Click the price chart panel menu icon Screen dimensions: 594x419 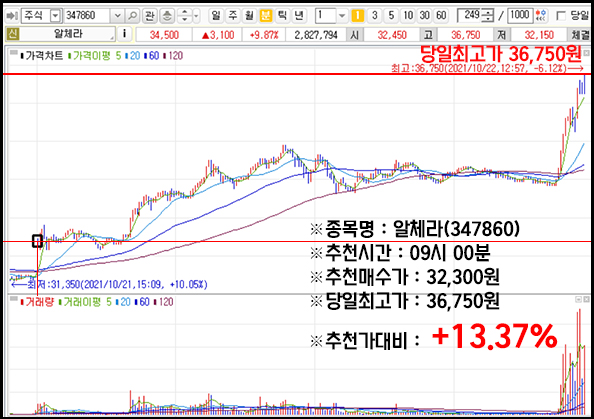click(14, 53)
